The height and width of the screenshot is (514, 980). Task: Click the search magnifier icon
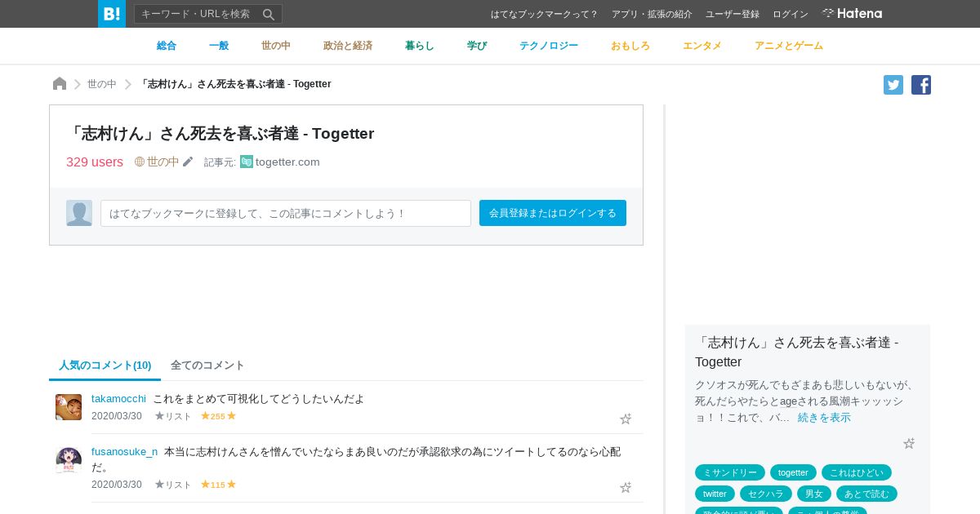point(269,14)
